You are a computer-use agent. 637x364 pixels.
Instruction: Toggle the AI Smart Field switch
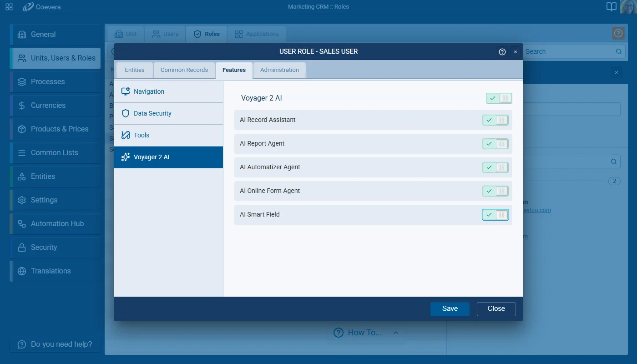pyautogui.click(x=495, y=215)
